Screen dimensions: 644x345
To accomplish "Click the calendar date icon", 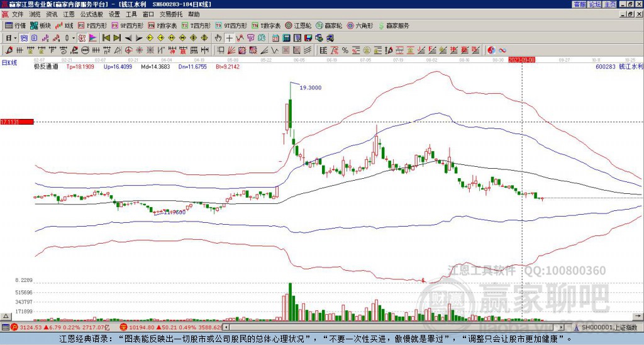I will 275,38.
